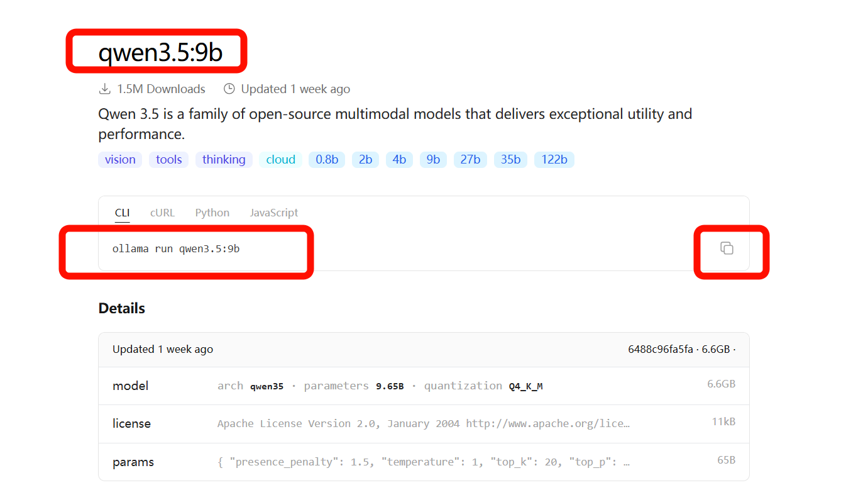Image resolution: width=868 pixels, height=490 pixels.
Task: Click the clock icon beside Updated 1 week ago
Action: [229, 89]
